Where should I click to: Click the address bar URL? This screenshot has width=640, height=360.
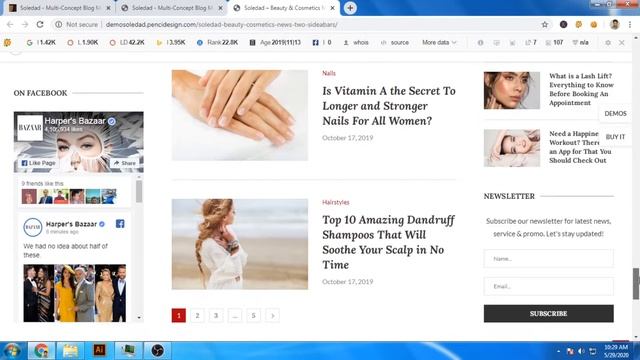pyautogui.click(x=222, y=24)
